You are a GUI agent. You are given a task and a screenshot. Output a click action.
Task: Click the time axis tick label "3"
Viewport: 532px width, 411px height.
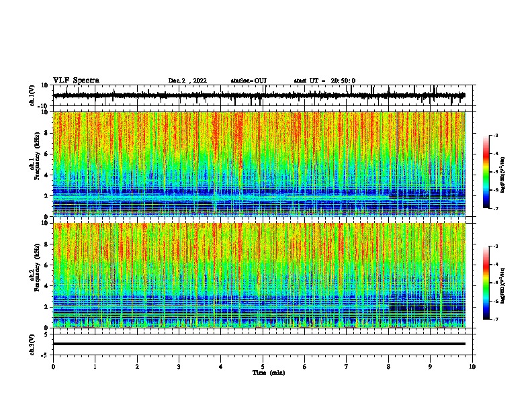coord(179,367)
